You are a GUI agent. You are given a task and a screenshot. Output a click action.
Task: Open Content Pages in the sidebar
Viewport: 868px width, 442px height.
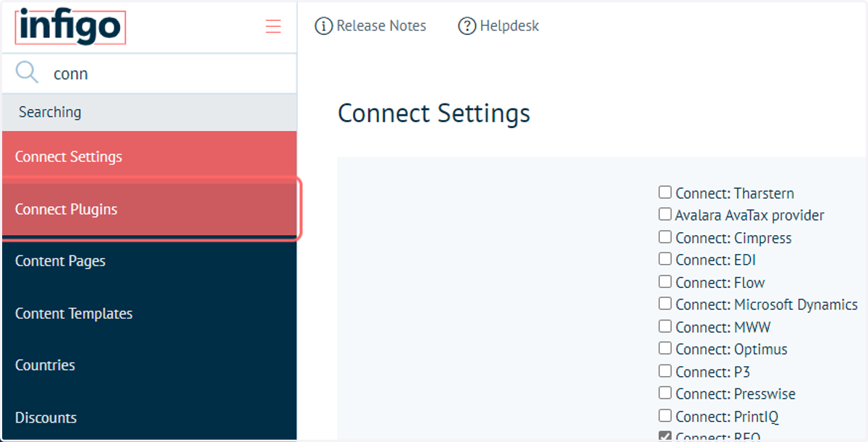(x=150, y=261)
